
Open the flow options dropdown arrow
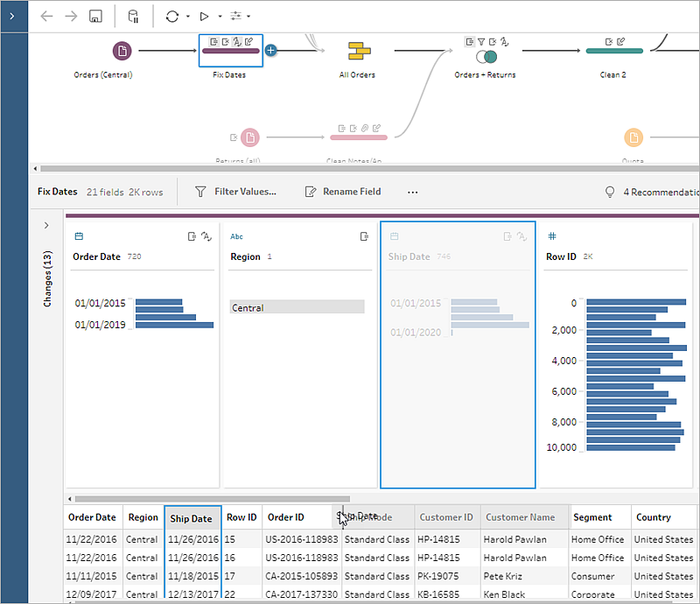coord(248,17)
